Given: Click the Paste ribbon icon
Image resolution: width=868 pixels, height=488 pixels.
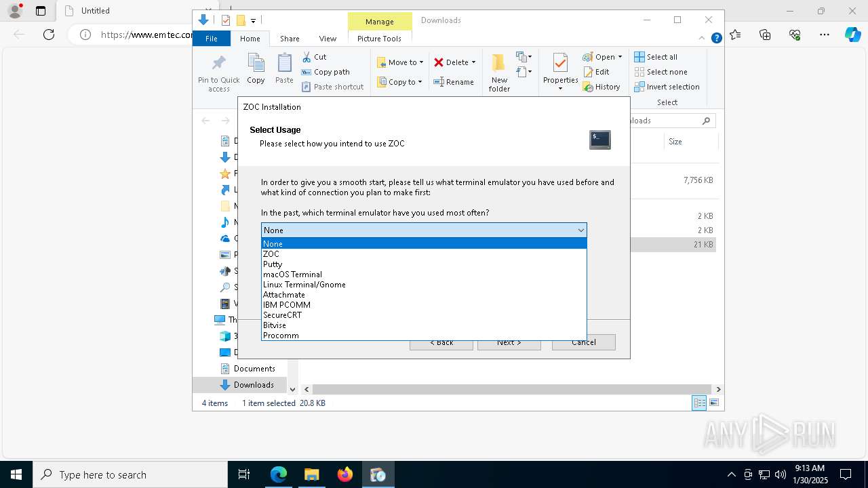Looking at the screenshot, I should [x=284, y=69].
